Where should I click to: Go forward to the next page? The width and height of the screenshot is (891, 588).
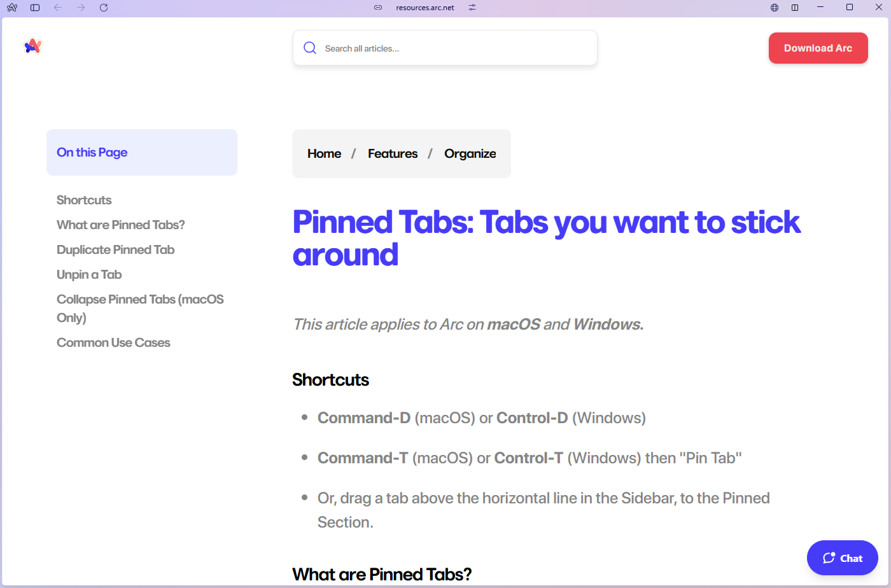click(x=81, y=8)
